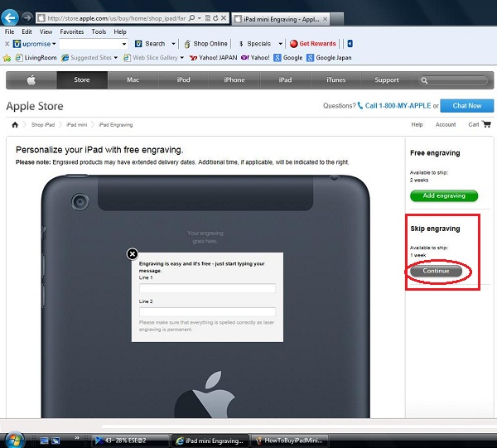Screen dimensions: 497x448
Task: Click the compatibility view icon in the address bar
Action: (208, 18)
